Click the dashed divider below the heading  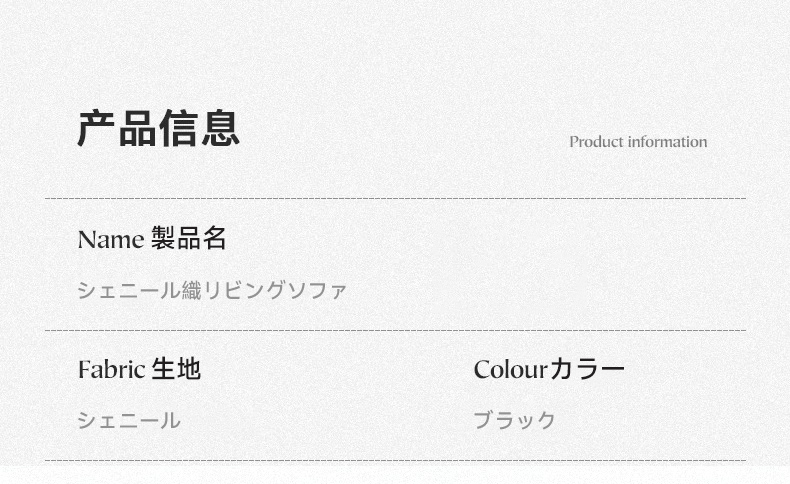[396, 198]
